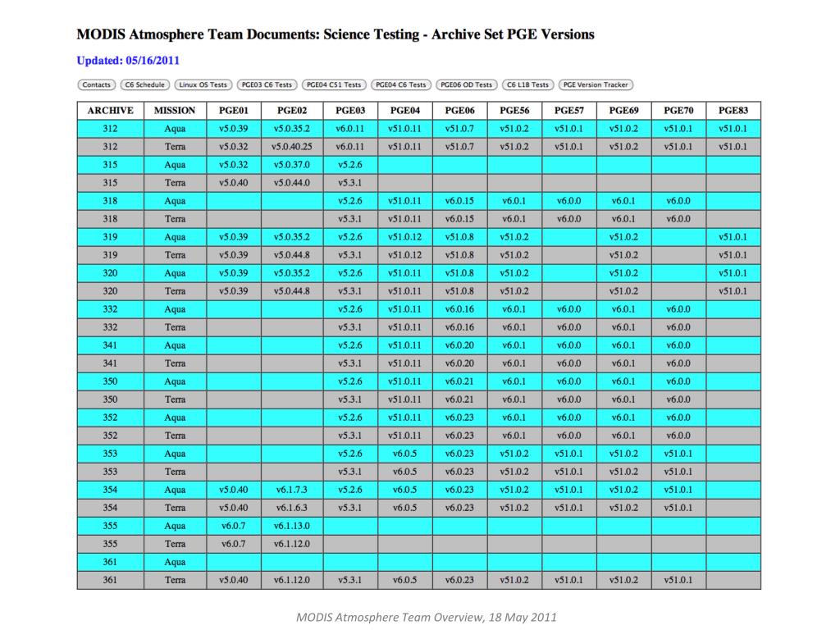Select the v6.1.6.3 cell
This screenshot has height=630, width=840.
point(292,508)
